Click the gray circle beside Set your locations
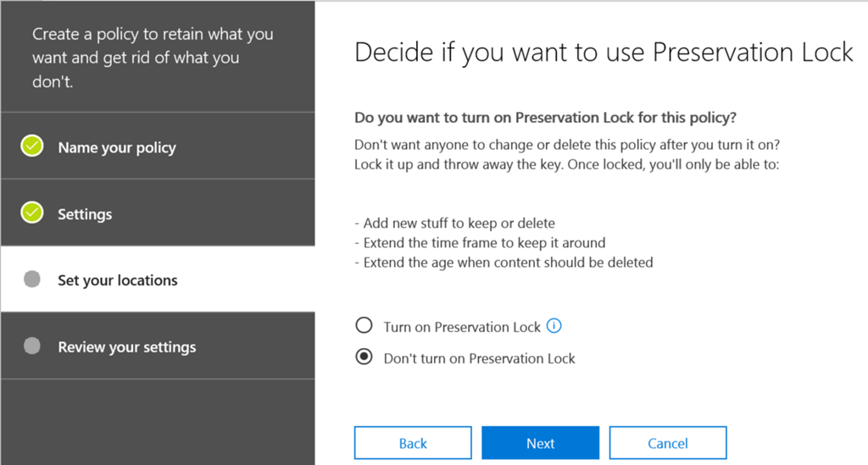This screenshot has width=868, height=465. 32,280
